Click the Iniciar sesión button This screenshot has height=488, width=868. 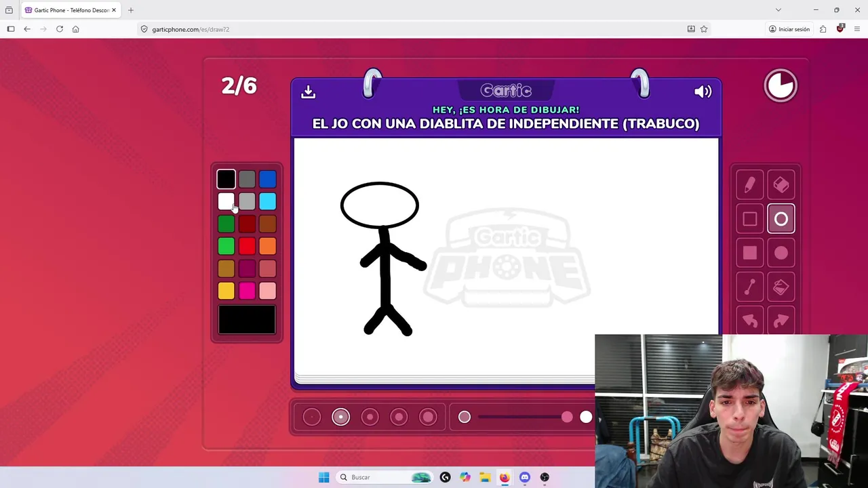coord(789,29)
